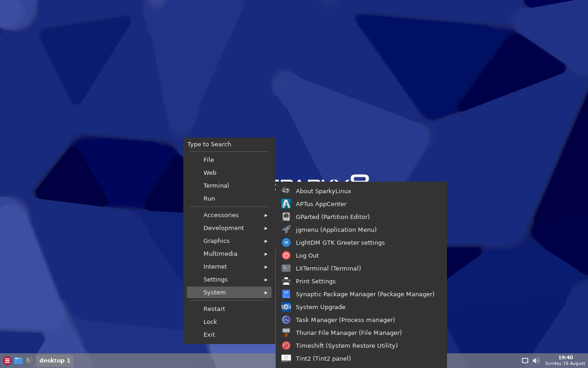Click the jgmenu rocket icon
This screenshot has width=588, height=368.
point(286,230)
